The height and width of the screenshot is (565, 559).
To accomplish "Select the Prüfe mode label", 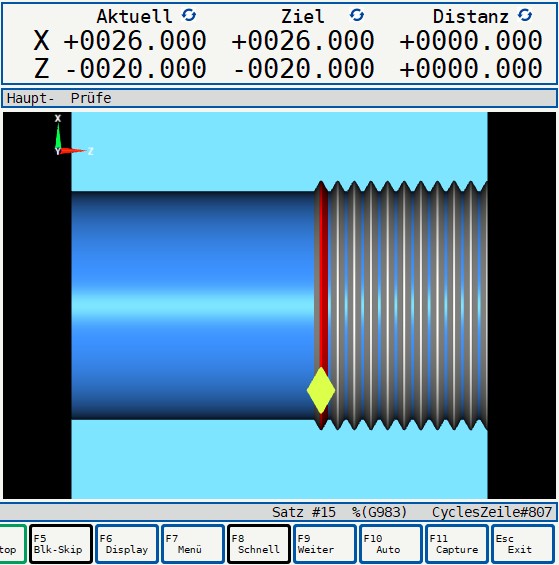I will click(x=91, y=98).
